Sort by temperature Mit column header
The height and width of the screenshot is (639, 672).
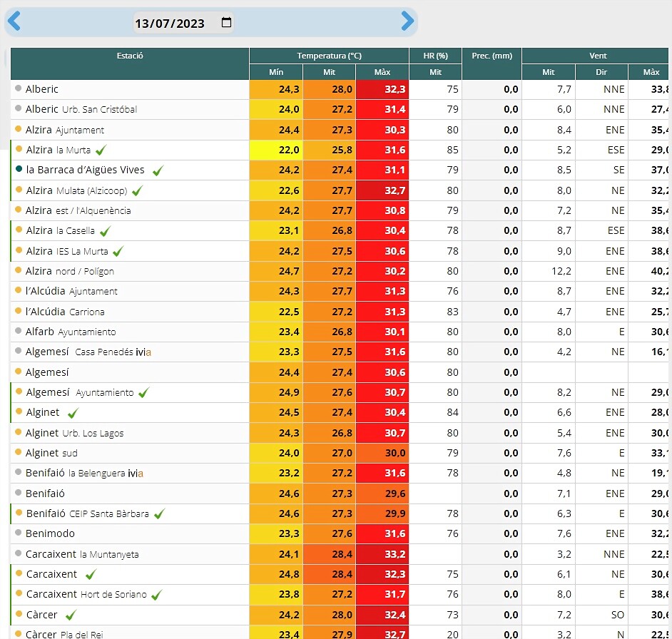(x=329, y=72)
